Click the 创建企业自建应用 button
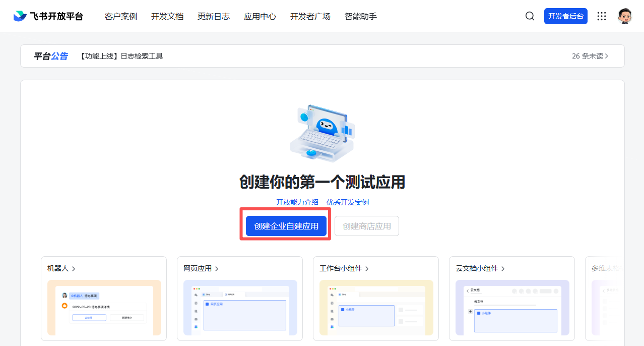Viewport: 644px width, 346px height. click(x=285, y=225)
